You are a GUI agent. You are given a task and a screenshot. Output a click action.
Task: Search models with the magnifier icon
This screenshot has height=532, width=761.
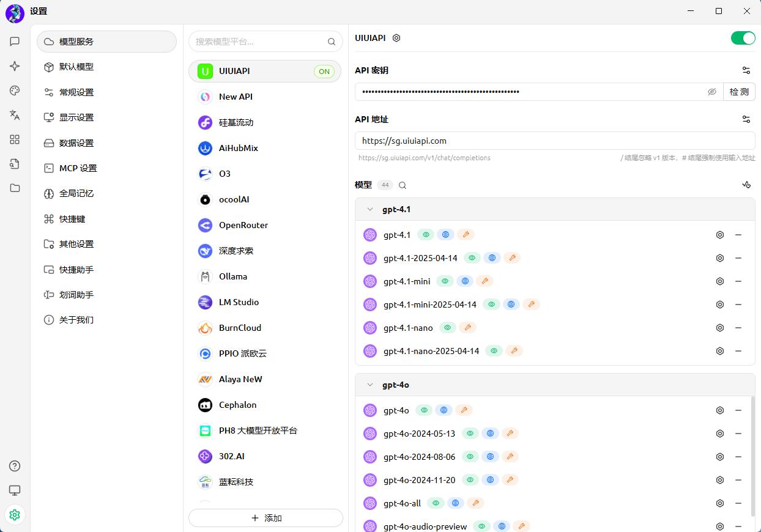403,185
